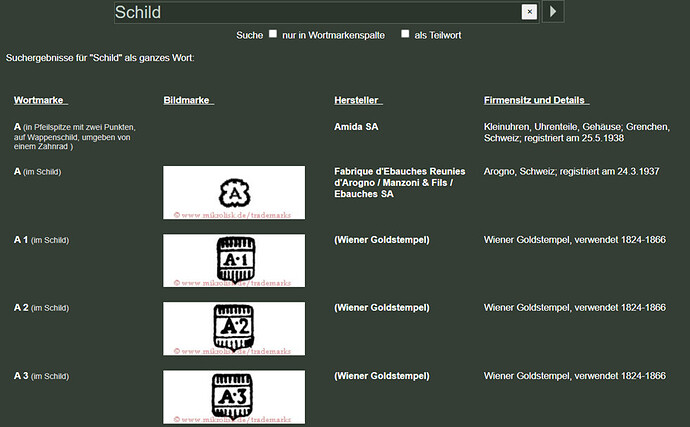Click details 'verwendet 1824-1866' in A 2 row
Viewport: 690px width, 427px height.
pyautogui.click(x=620, y=308)
